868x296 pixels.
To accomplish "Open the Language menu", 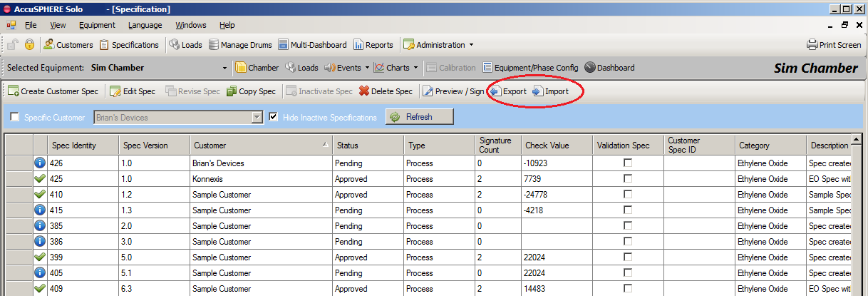I will click(x=145, y=25).
